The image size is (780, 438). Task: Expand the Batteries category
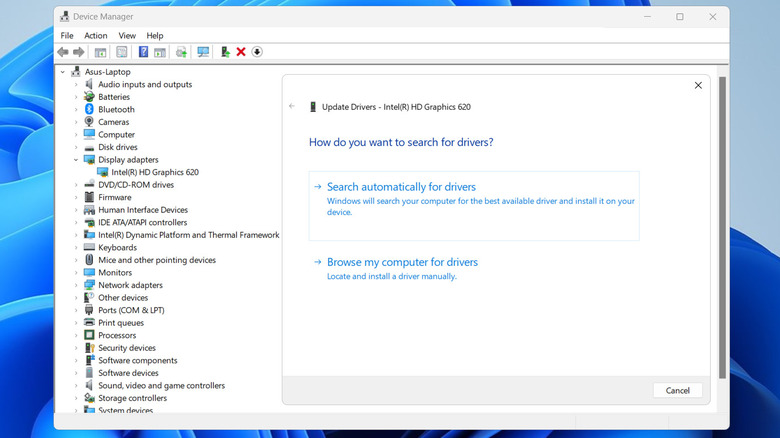[x=76, y=97]
